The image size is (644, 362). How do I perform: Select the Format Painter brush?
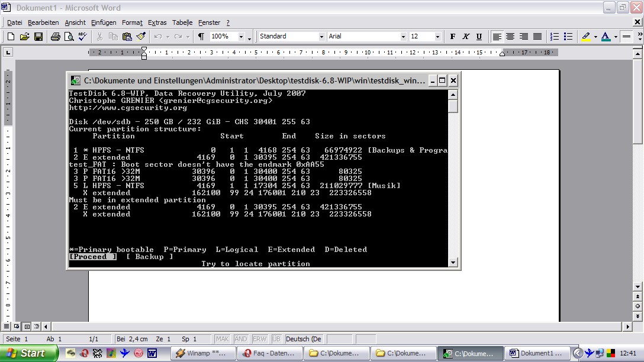click(141, 37)
